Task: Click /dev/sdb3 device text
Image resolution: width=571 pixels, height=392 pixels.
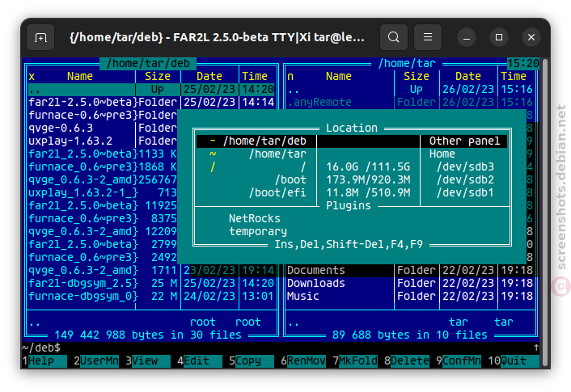Action: [465, 166]
